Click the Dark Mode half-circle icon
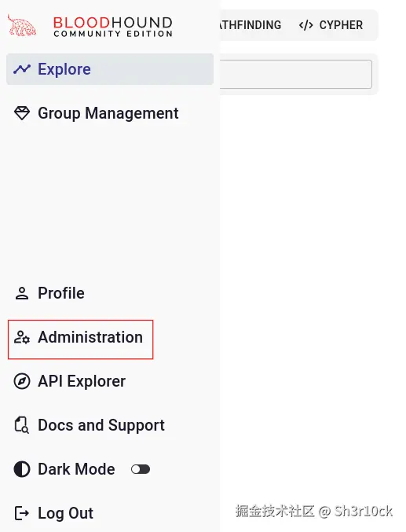Viewport: 406px width, 532px height. tap(22, 469)
